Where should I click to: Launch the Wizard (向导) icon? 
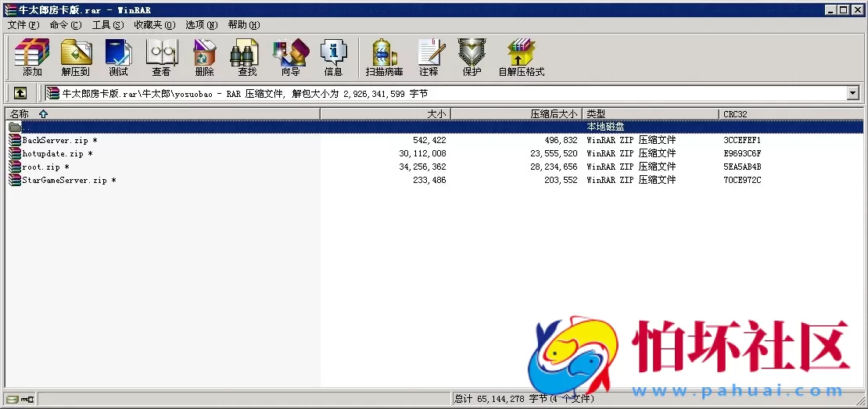(290, 57)
